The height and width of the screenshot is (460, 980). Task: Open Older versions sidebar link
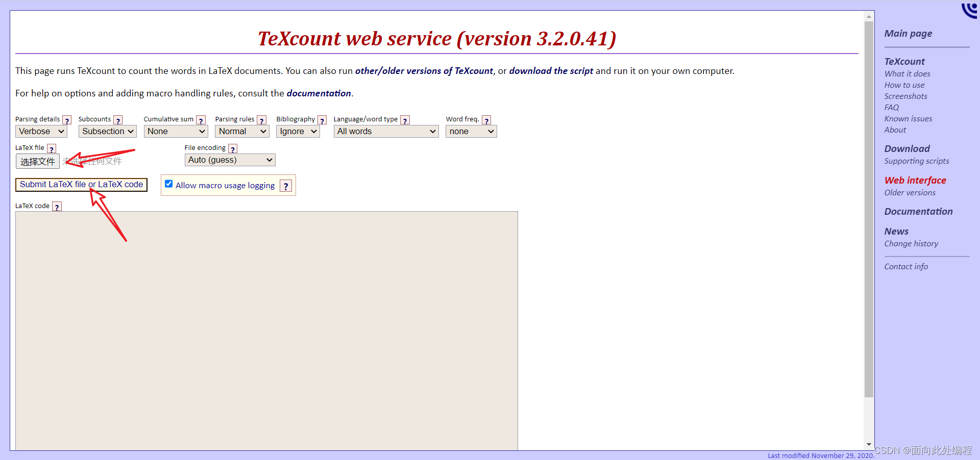coord(910,193)
